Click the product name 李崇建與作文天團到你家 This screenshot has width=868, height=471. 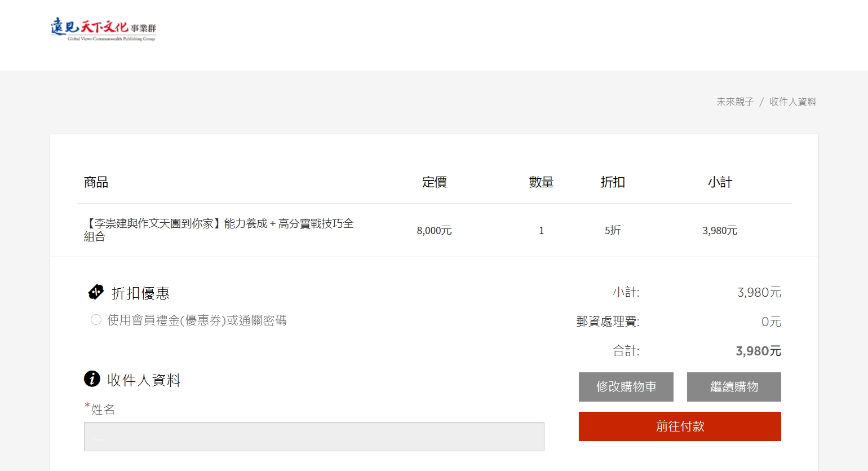(219, 230)
